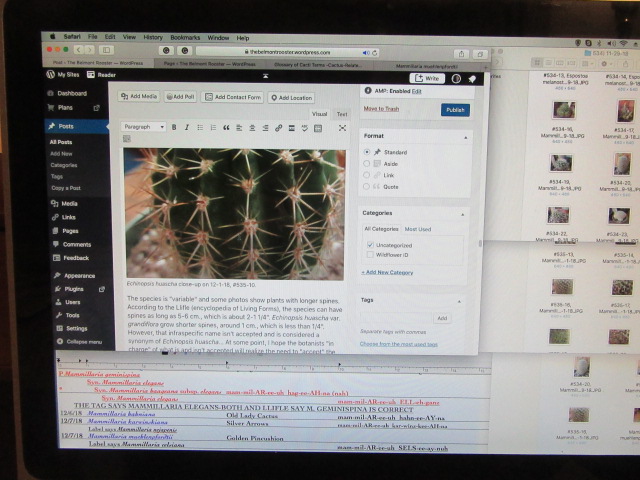
Task: Open the Paragraph style dropdown
Action: click(x=143, y=128)
